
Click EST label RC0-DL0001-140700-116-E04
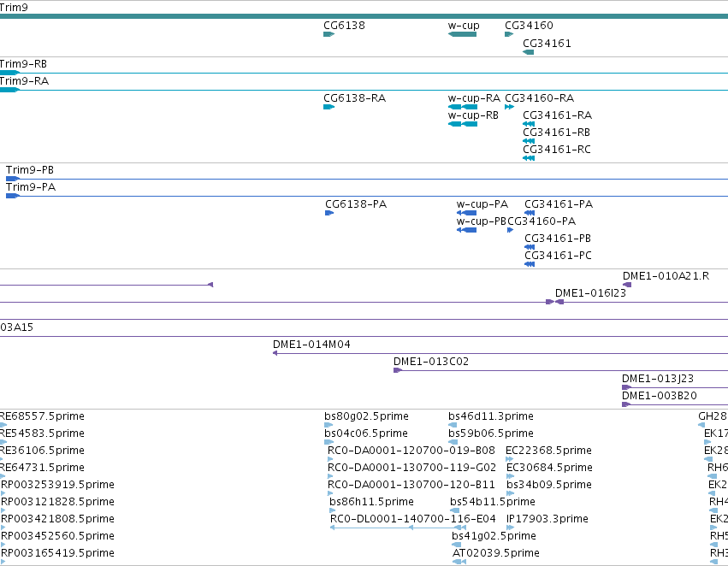pyautogui.click(x=412, y=520)
